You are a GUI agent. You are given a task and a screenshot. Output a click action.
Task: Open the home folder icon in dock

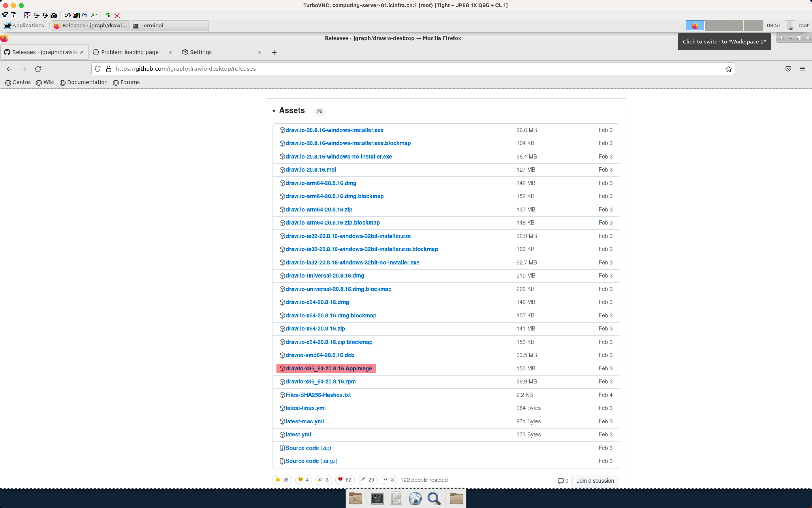pyautogui.click(x=456, y=499)
